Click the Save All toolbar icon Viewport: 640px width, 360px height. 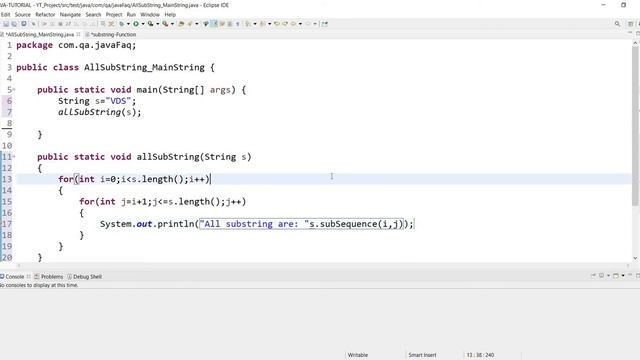(14, 24)
